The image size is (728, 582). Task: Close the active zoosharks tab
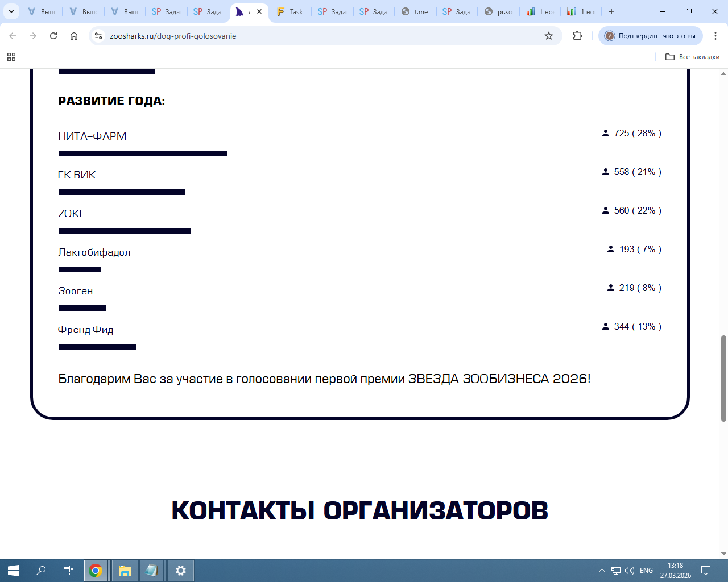pyautogui.click(x=259, y=11)
